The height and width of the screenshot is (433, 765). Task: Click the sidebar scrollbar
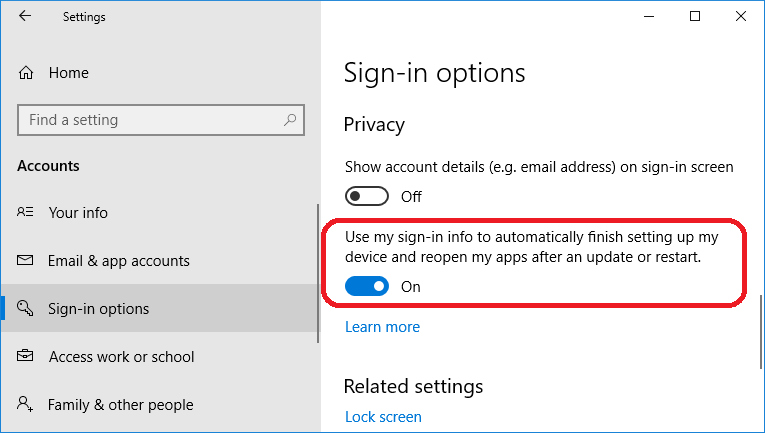coord(318,274)
